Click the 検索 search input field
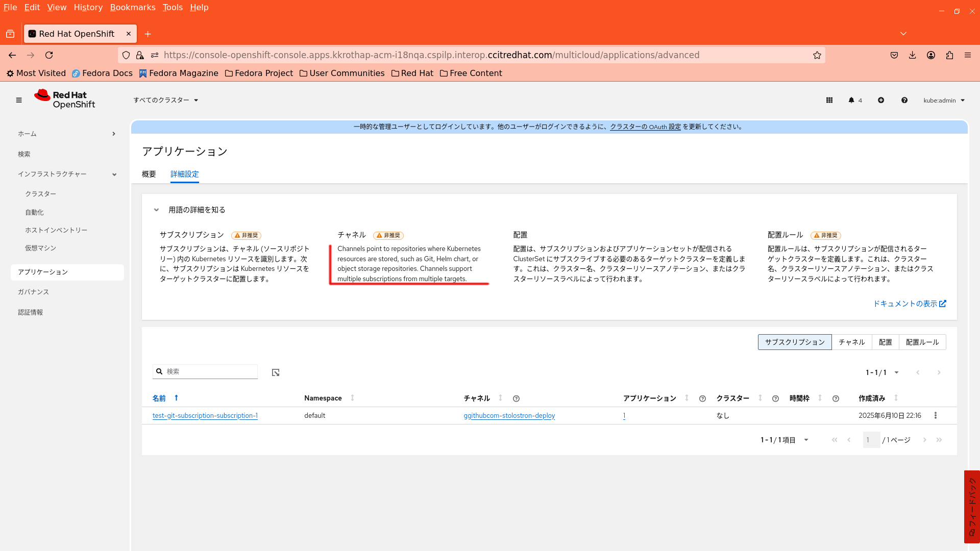The width and height of the screenshot is (980, 551). click(x=209, y=372)
